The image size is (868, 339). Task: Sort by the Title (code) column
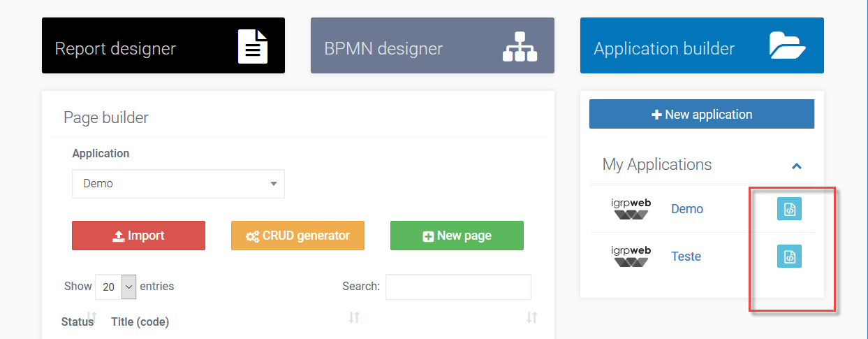(x=140, y=322)
